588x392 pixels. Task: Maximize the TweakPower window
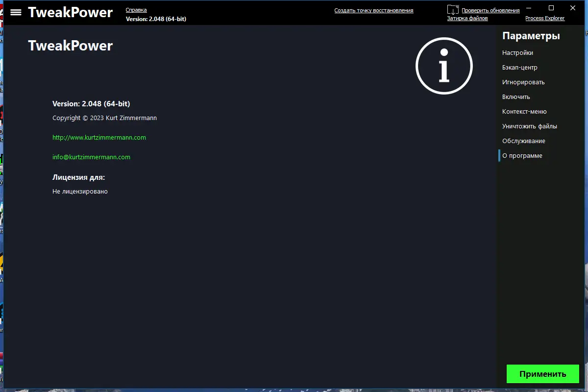pyautogui.click(x=551, y=8)
